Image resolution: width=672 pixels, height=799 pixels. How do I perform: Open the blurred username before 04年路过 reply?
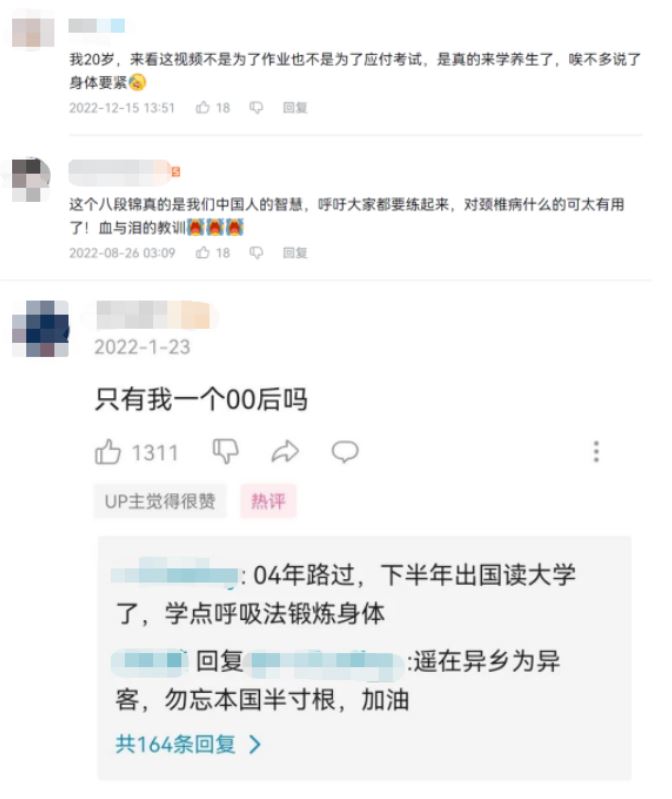tap(175, 575)
